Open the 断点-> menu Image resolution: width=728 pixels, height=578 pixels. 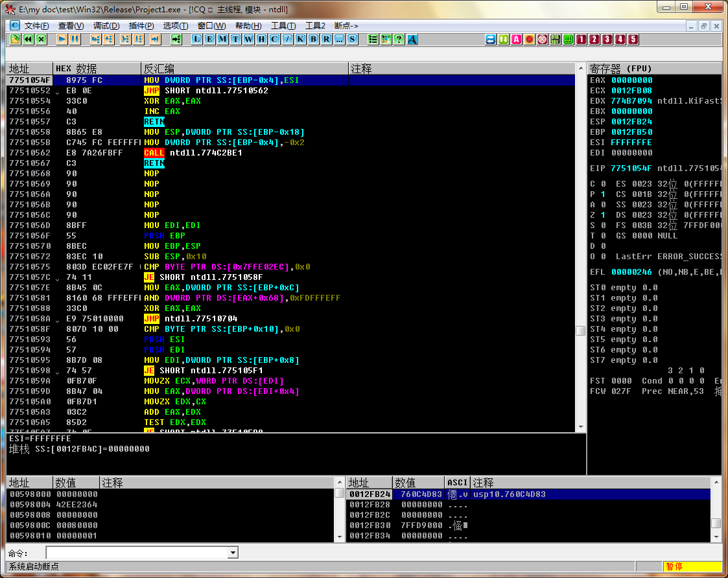346,25
